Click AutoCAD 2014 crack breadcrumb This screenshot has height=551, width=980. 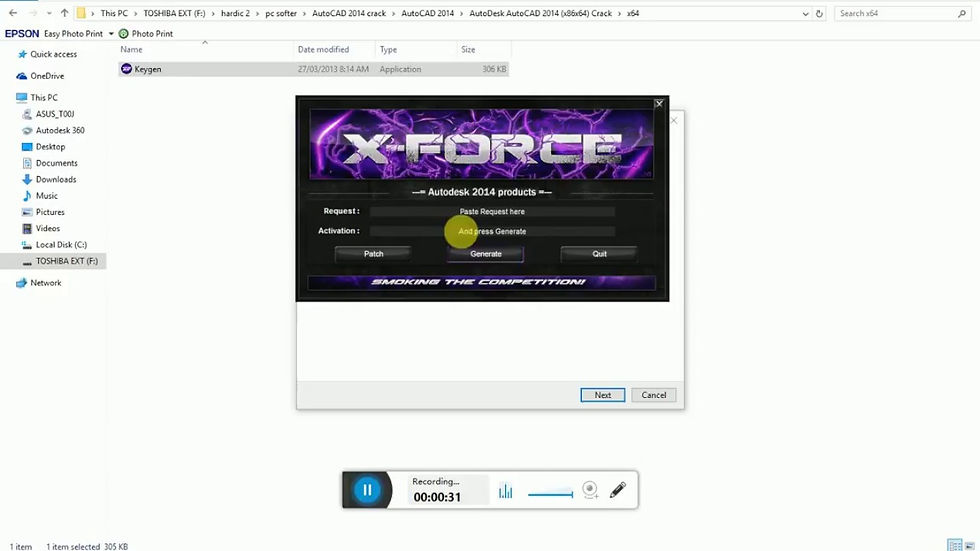349,13
